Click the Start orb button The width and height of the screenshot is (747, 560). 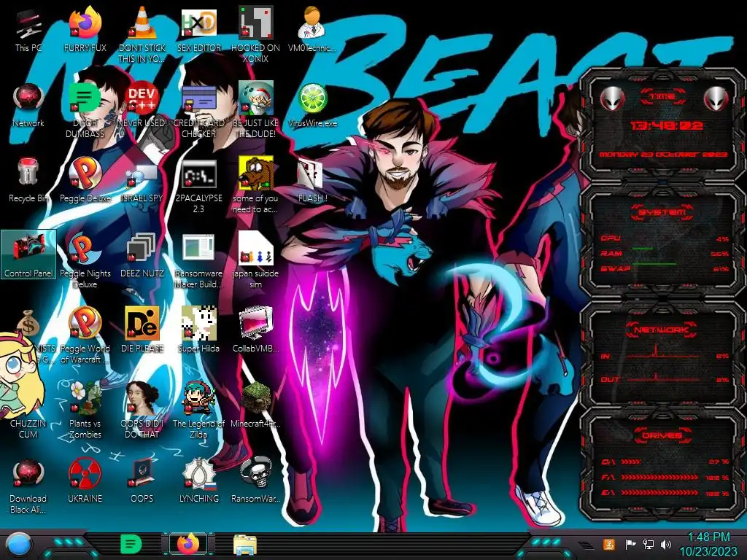19,545
